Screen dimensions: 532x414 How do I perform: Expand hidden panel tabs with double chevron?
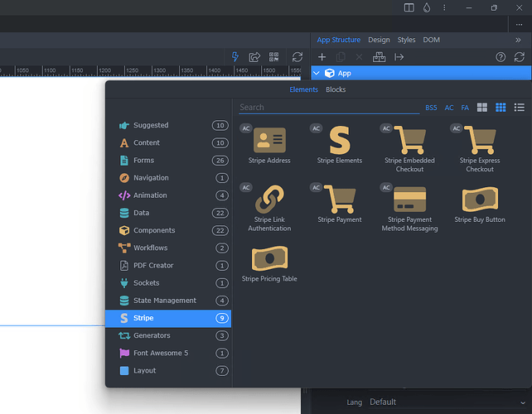click(x=518, y=40)
